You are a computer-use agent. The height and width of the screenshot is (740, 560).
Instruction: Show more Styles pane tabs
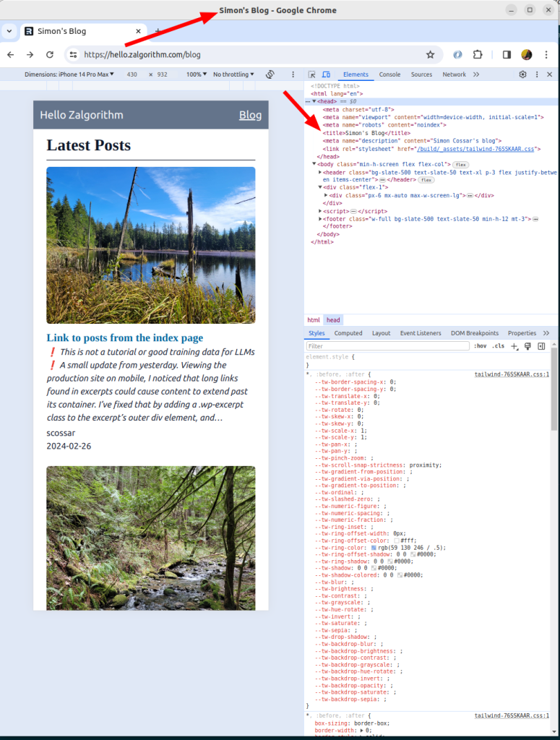[546, 333]
